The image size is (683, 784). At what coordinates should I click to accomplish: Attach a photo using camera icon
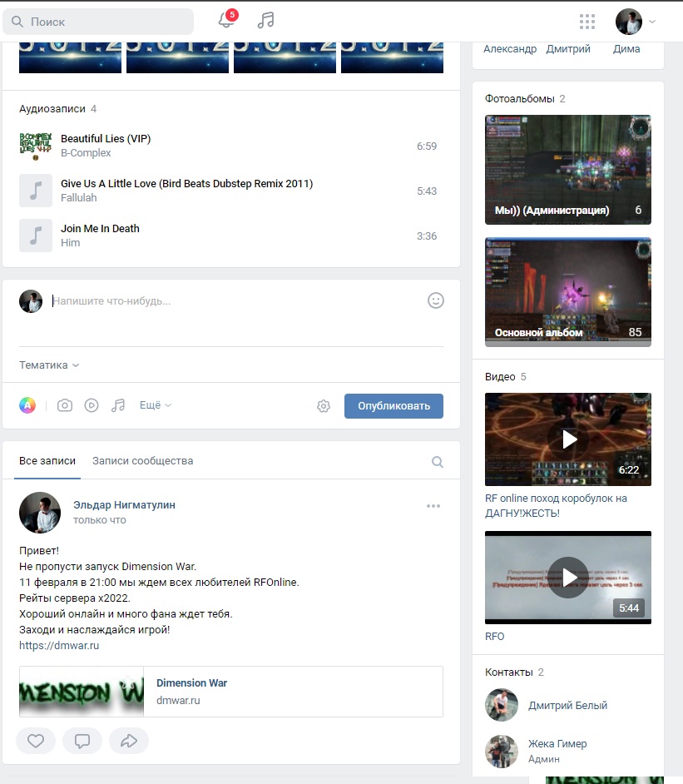pos(64,405)
